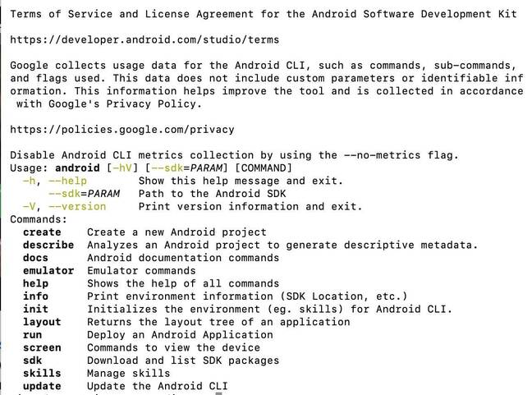The image size is (532, 395).
Task: Select the 'help' command name
Action: click(x=35, y=283)
